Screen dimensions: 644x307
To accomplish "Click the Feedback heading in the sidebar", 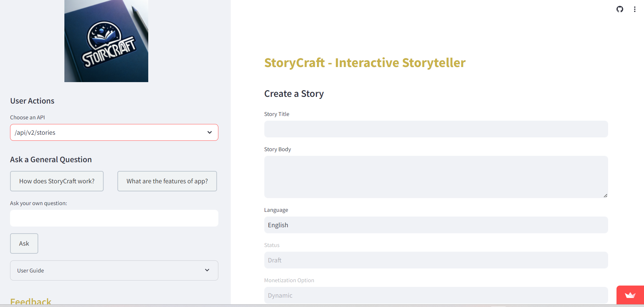I will tap(31, 302).
